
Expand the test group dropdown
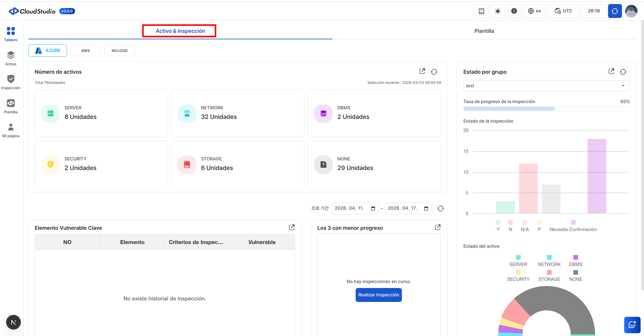coord(546,86)
